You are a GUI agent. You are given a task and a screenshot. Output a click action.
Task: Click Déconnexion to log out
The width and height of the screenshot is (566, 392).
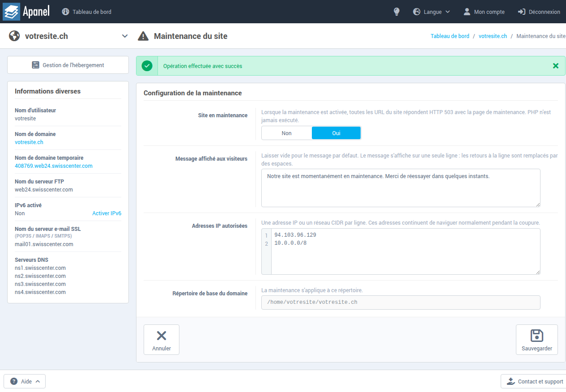pyautogui.click(x=539, y=12)
